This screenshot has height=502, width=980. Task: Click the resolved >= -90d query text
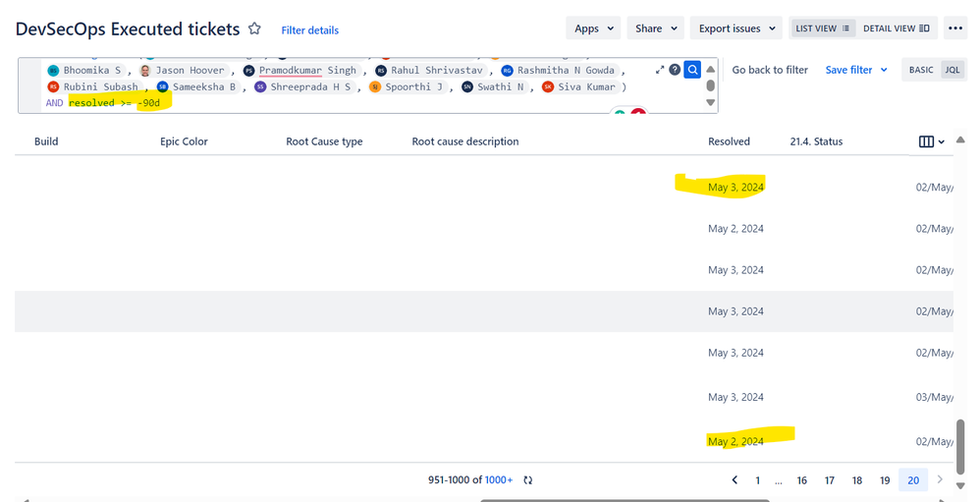[114, 103]
